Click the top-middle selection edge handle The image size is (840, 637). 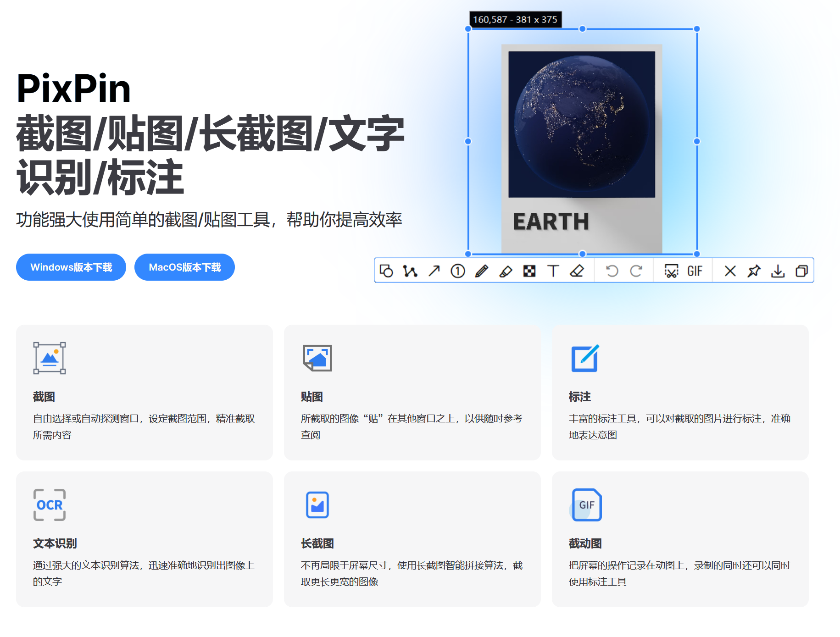click(583, 29)
